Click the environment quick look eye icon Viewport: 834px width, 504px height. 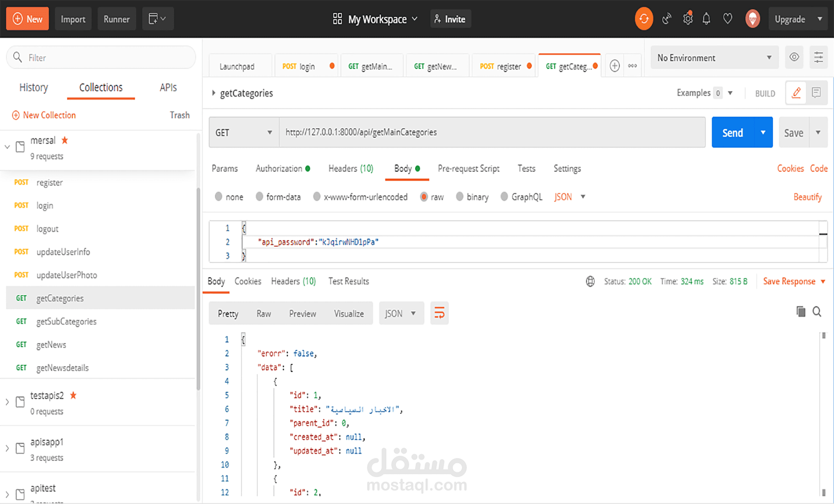click(x=794, y=57)
